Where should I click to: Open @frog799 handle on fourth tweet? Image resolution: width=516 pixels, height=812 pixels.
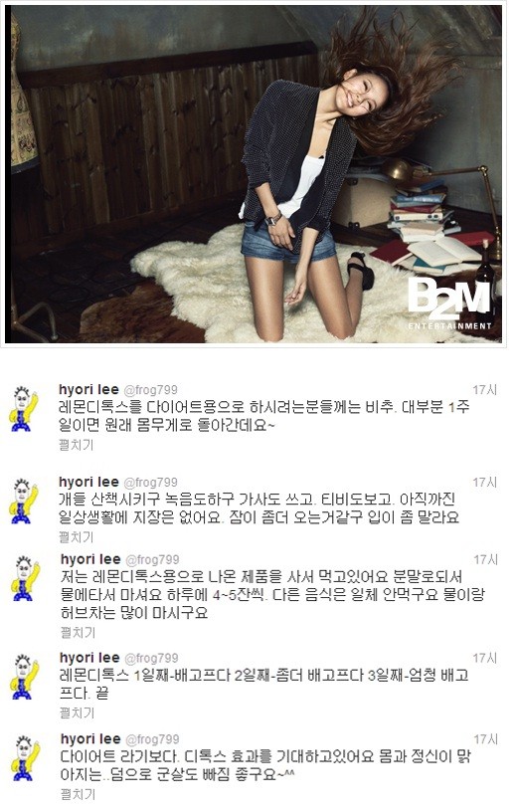pos(150,658)
